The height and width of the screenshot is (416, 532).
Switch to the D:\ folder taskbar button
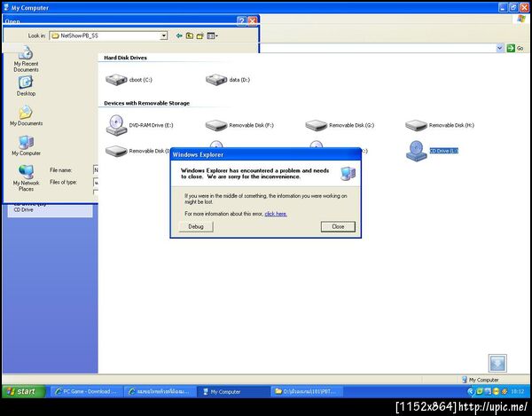click(307, 391)
